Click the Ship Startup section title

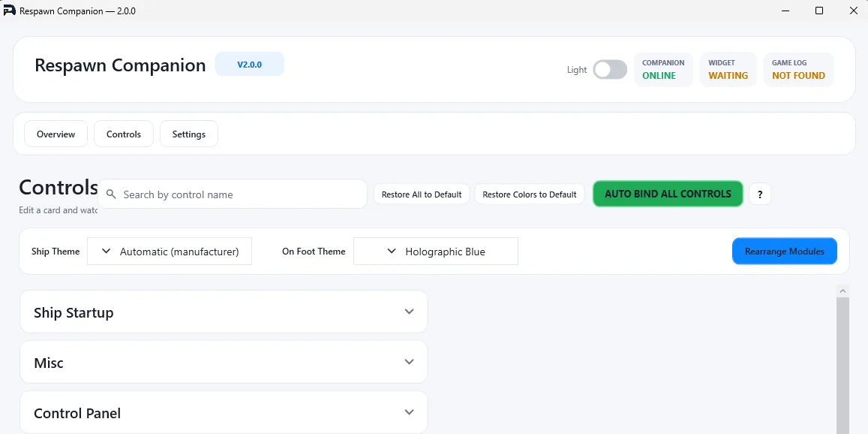74,312
